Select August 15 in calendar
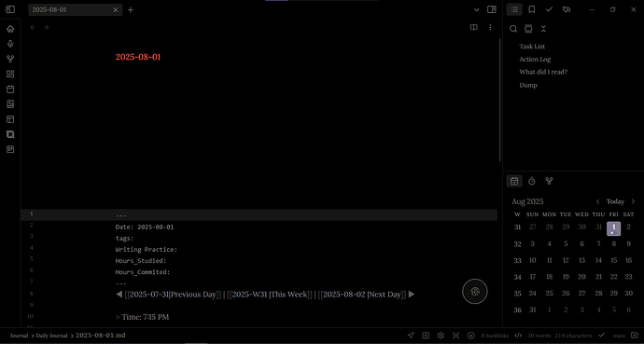The height and width of the screenshot is (344, 644). pyautogui.click(x=613, y=260)
